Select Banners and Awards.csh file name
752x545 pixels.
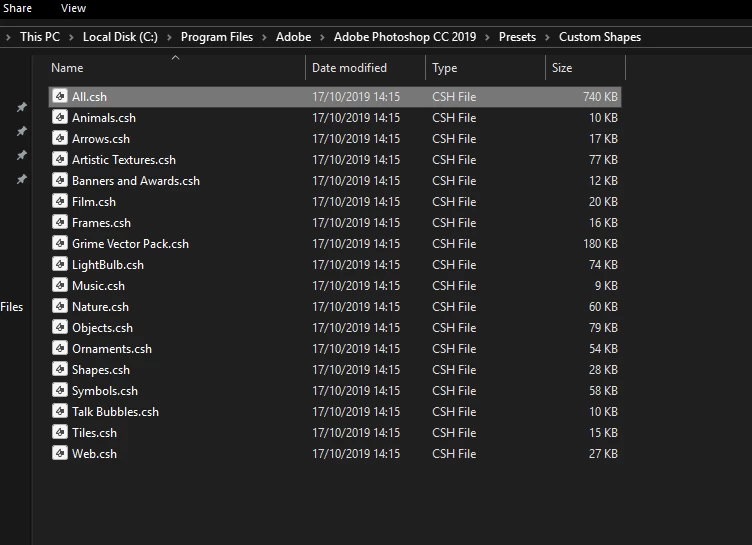click(136, 181)
